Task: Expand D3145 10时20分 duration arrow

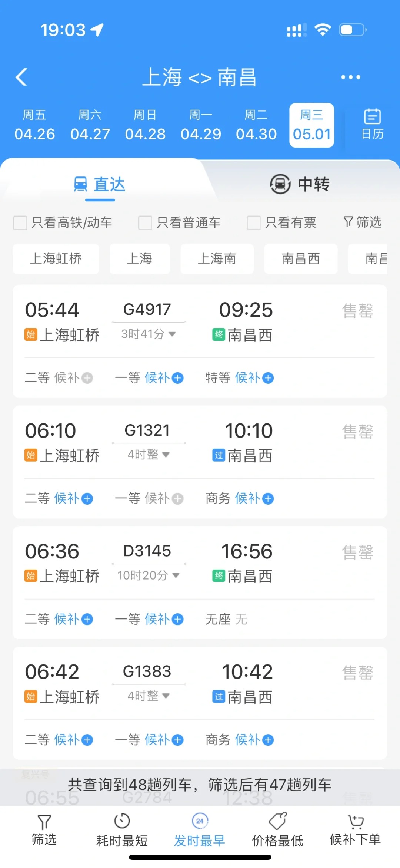Action: click(x=176, y=575)
